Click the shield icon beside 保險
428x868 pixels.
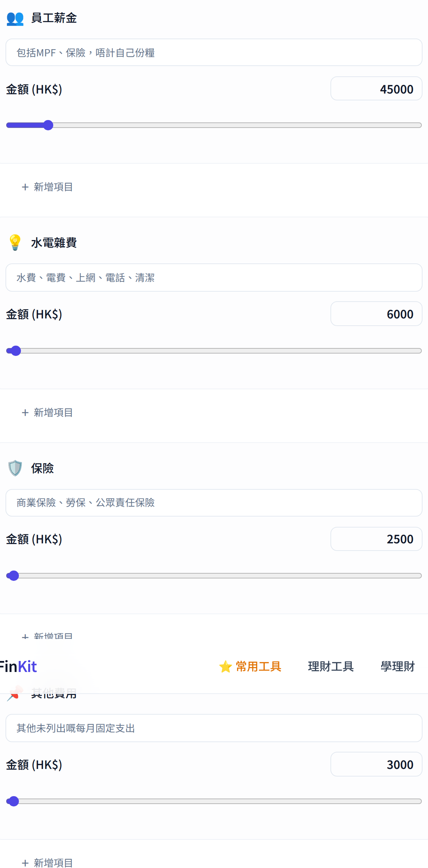point(15,468)
